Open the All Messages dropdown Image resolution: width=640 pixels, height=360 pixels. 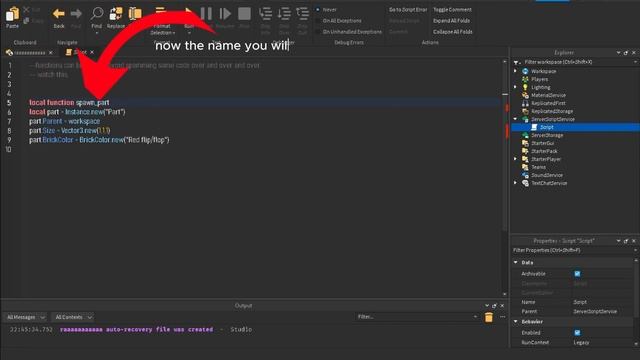click(26, 317)
